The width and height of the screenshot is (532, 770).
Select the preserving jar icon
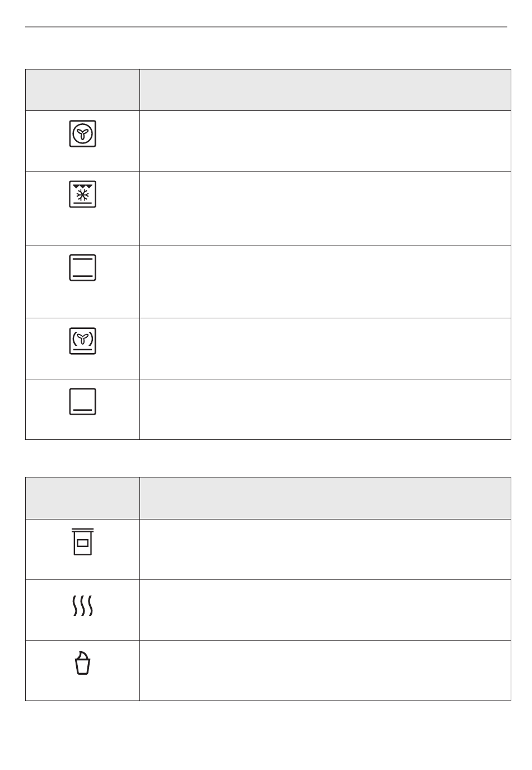(83, 541)
